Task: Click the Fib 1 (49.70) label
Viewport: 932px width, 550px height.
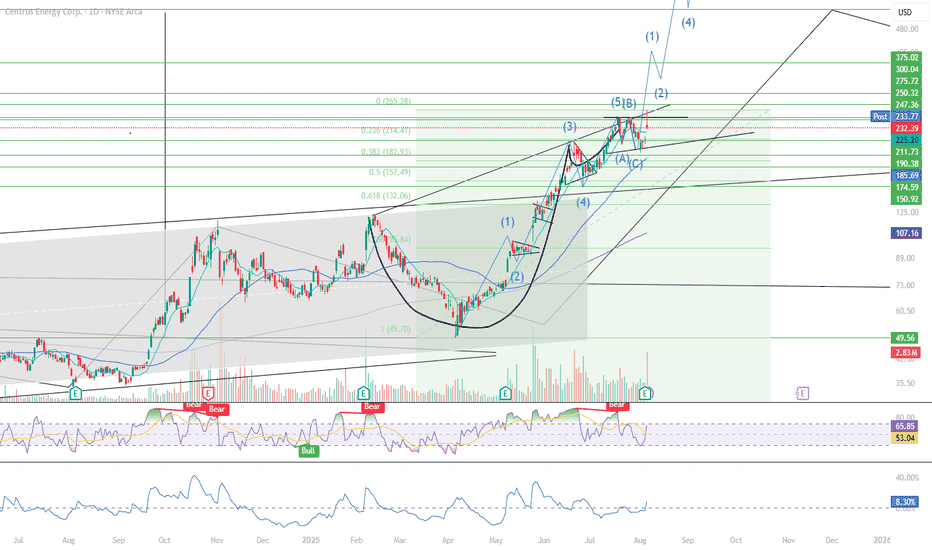Action: click(x=395, y=329)
